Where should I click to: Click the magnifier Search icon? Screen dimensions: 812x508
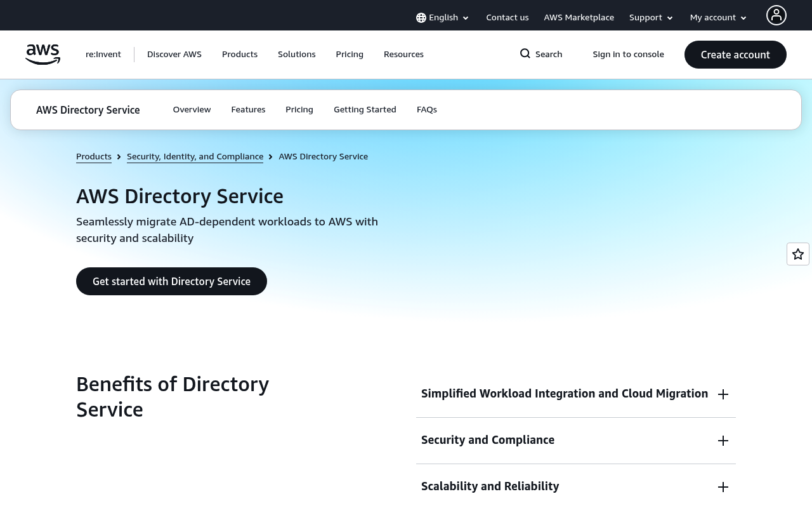pyautogui.click(x=525, y=54)
